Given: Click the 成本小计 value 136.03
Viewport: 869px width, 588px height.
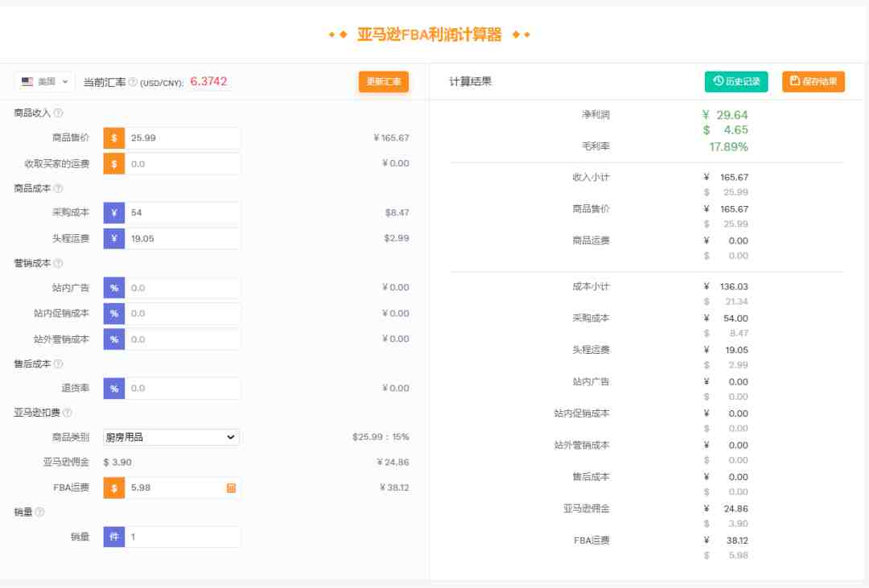Looking at the screenshot, I should 734,286.
